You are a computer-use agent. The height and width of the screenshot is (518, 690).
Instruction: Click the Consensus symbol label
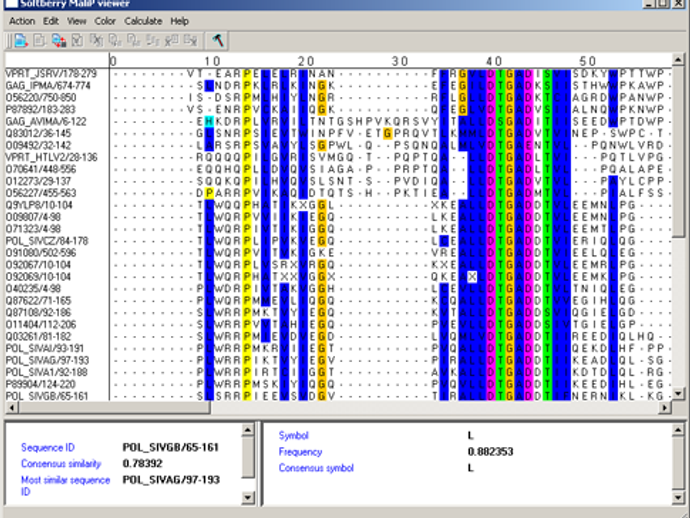click(x=316, y=468)
